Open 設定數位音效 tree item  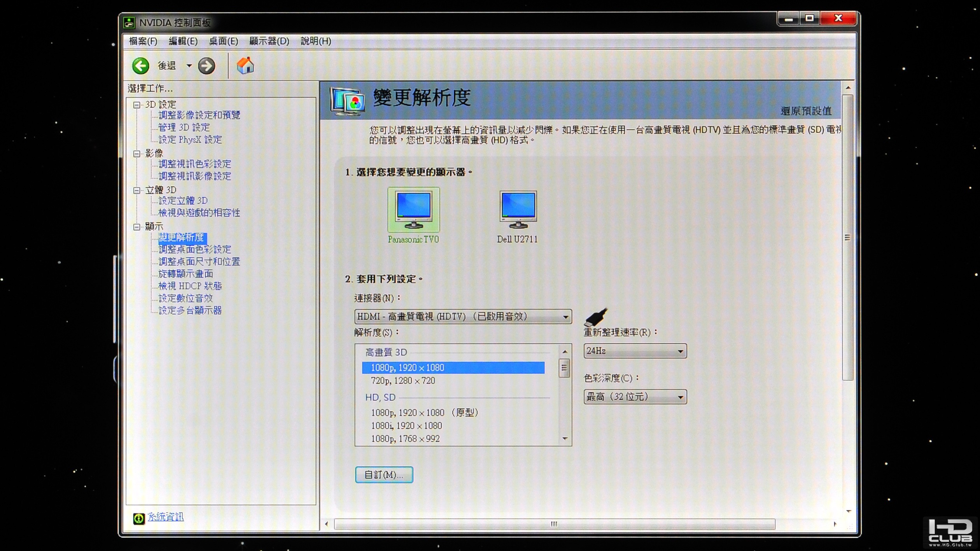185,298
